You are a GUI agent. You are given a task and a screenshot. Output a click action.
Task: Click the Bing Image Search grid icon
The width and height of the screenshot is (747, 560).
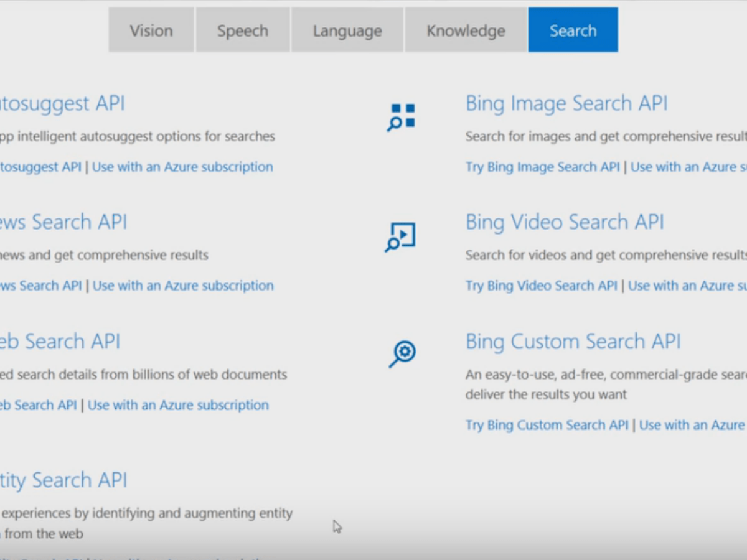402,117
